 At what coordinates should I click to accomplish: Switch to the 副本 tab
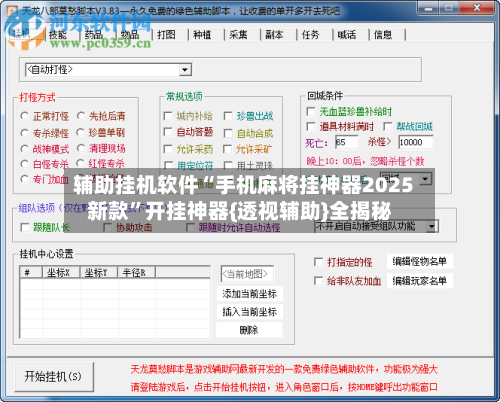pyautogui.click(x=274, y=34)
